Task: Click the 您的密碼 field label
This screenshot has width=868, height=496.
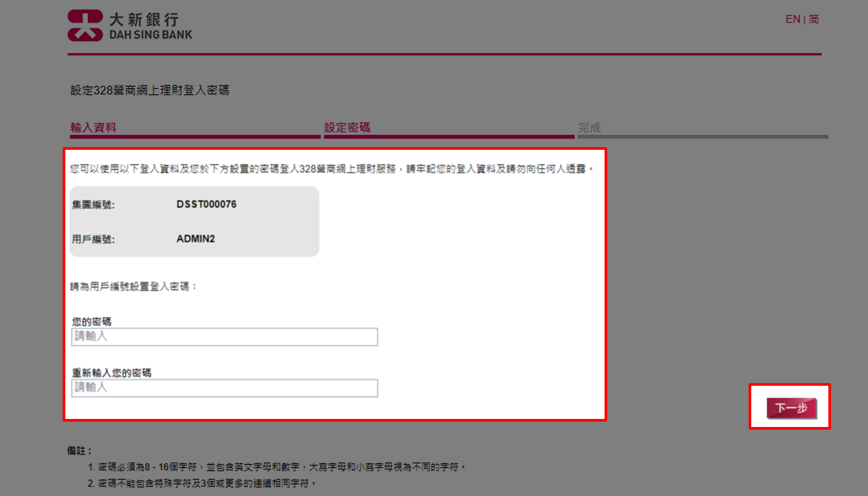Action: [x=92, y=322]
